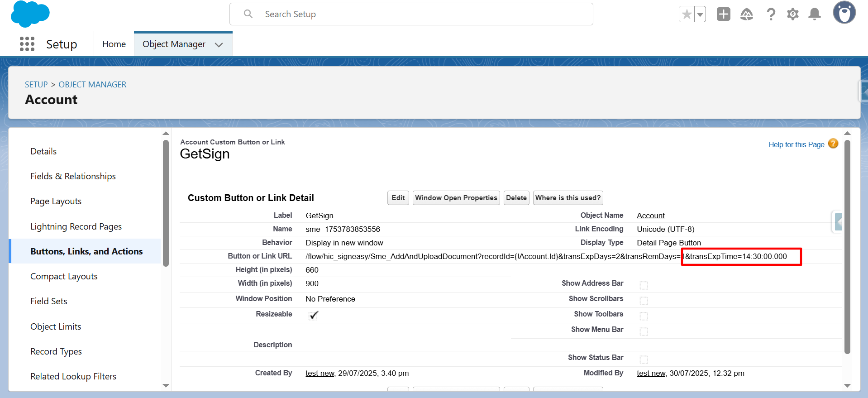Open the notifications bell
The width and height of the screenshot is (868, 398).
pyautogui.click(x=815, y=14)
